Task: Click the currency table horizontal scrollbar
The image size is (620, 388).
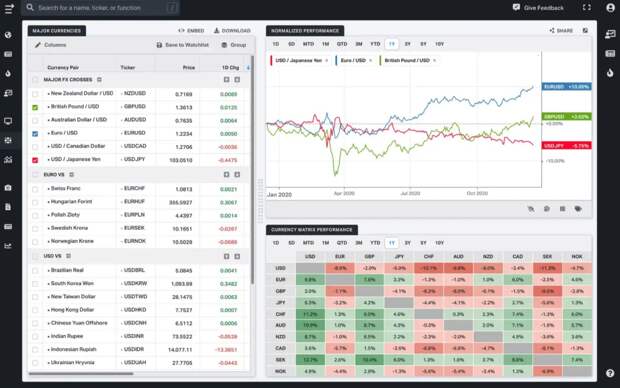Action: tap(81, 373)
